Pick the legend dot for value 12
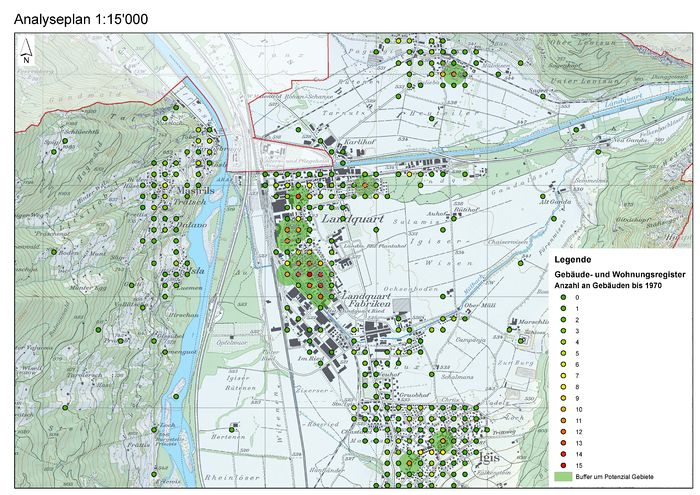This screenshot has height=495, width=700. coord(565,432)
